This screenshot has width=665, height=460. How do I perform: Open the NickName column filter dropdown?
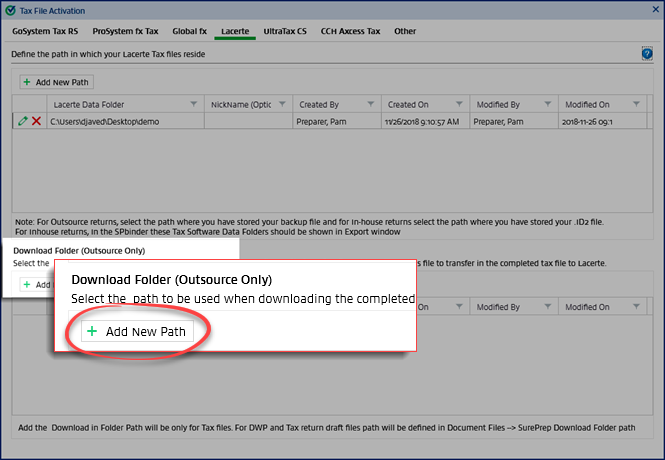pos(282,104)
